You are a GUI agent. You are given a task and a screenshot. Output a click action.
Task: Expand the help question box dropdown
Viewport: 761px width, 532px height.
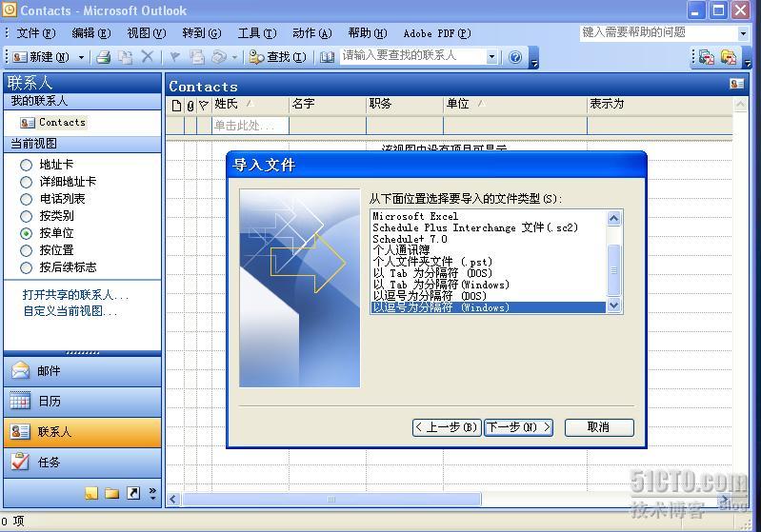tap(743, 33)
